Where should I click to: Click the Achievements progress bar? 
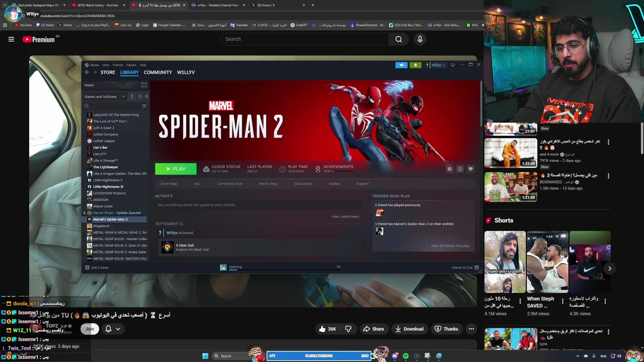343,171
